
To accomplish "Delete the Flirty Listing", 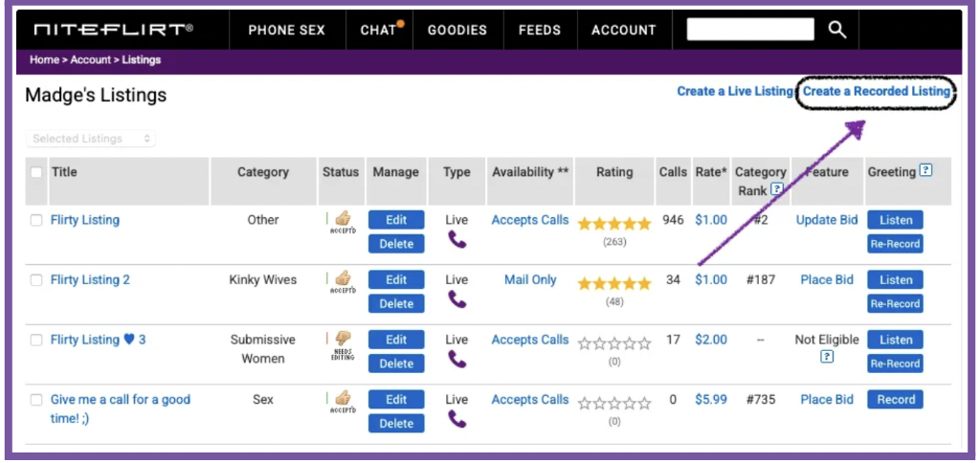I will pos(396,244).
